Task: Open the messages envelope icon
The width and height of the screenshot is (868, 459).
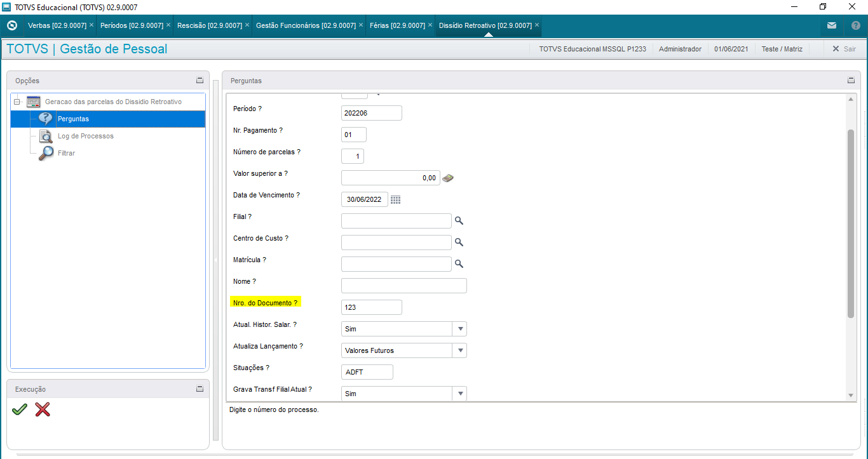Action: click(x=832, y=25)
